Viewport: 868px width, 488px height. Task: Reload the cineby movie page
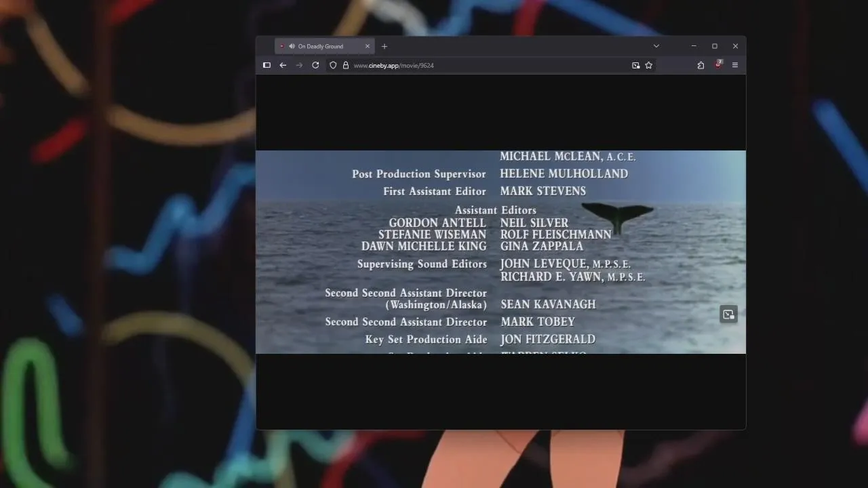[x=315, y=65]
